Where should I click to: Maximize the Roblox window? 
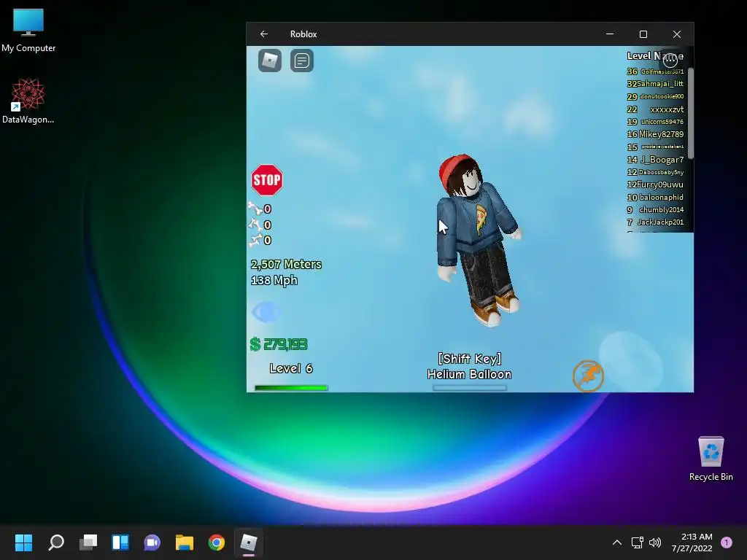[x=643, y=34]
